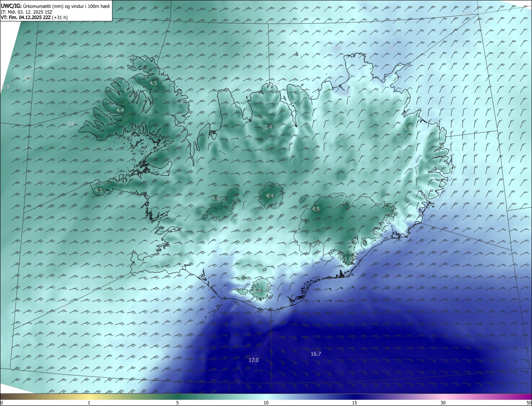Click the 6.9 value at the far west map edge
The height and width of the screenshot is (406, 532).
pyautogui.click(x=5, y=86)
